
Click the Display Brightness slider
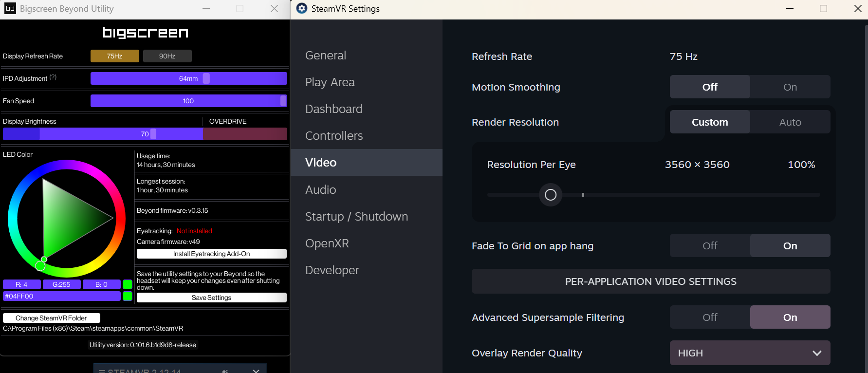(x=145, y=134)
